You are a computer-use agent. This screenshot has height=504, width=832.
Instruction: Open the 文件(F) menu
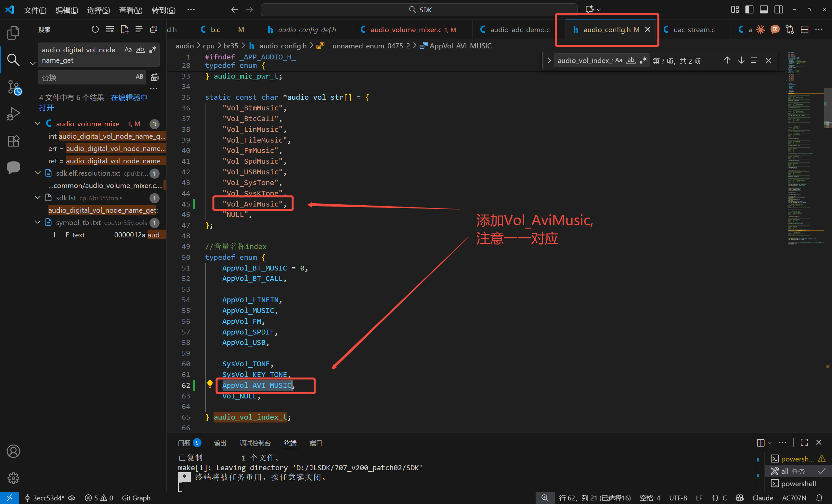click(x=35, y=10)
